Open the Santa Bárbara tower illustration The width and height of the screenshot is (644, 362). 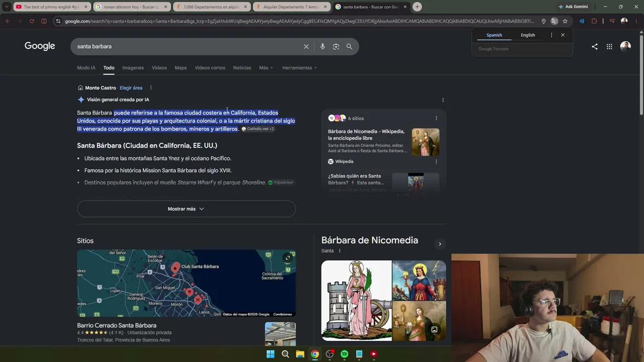356,300
